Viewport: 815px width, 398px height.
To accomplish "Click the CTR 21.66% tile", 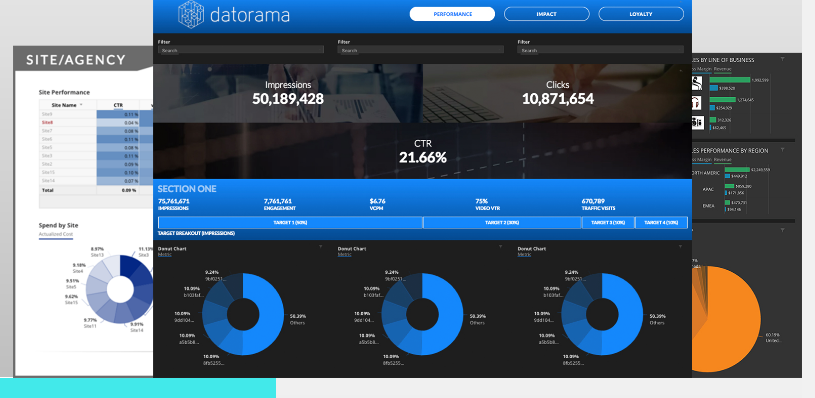I will click(x=423, y=151).
